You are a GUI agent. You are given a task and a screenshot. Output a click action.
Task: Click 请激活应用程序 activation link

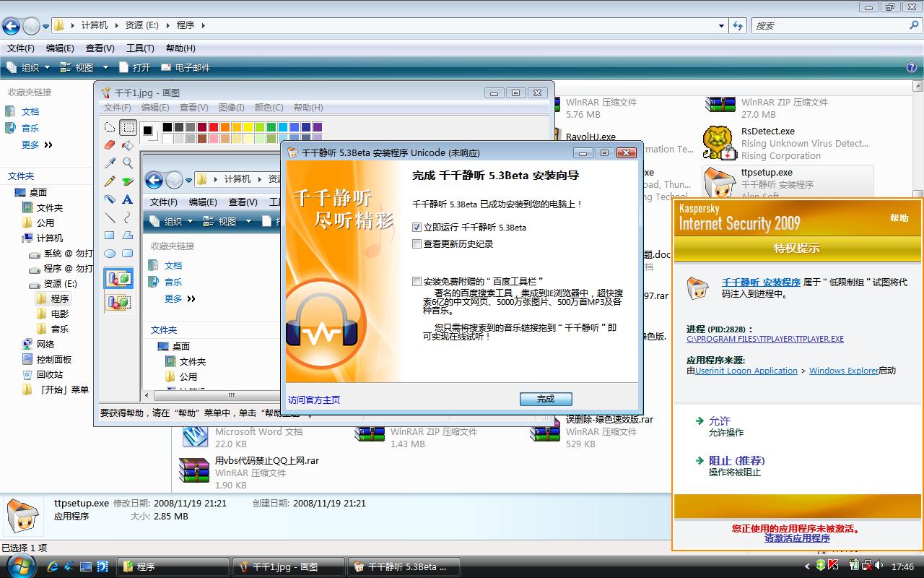pyautogui.click(x=797, y=538)
